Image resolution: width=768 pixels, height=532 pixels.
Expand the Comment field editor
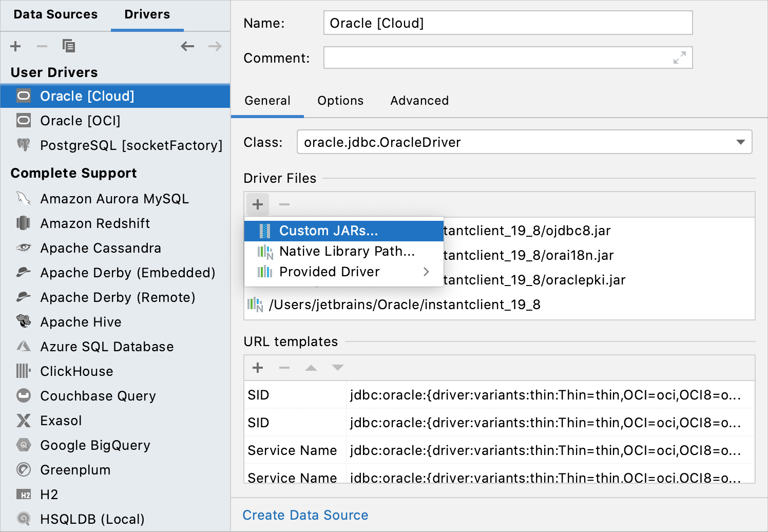[680, 58]
